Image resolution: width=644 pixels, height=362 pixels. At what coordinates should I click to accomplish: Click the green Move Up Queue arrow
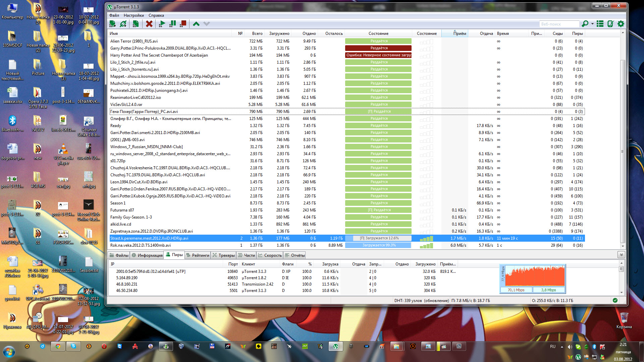[x=196, y=24]
